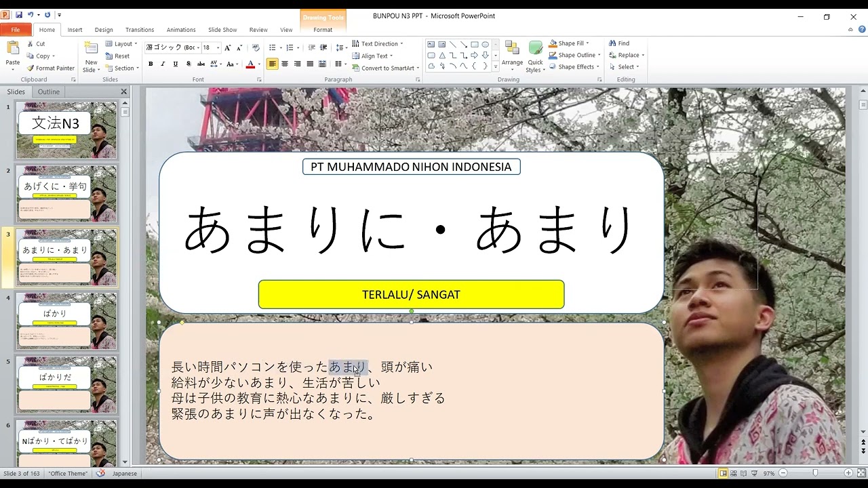Open the Select dropdown in Editing
The image size is (868, 488).
pos(623,66)
